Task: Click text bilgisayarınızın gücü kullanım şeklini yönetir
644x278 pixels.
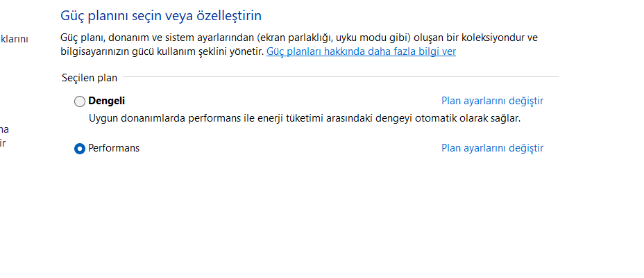Action: pos(162,51)
